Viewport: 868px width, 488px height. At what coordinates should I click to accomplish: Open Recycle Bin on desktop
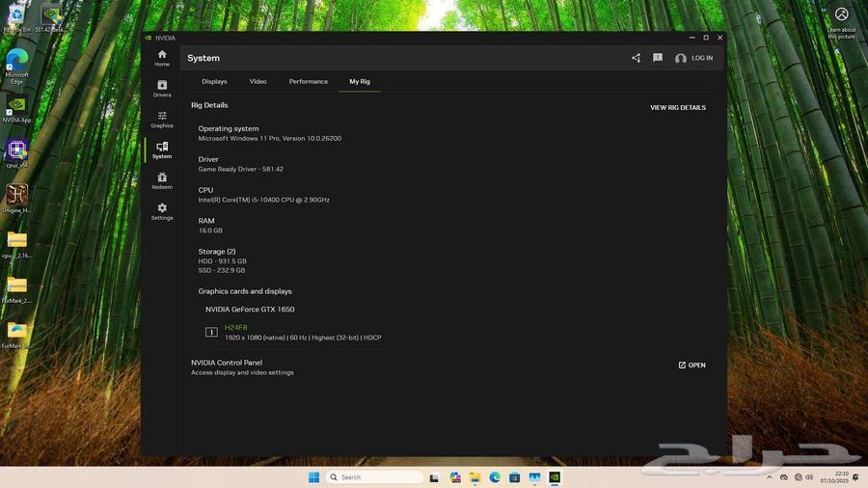[16, 17]
